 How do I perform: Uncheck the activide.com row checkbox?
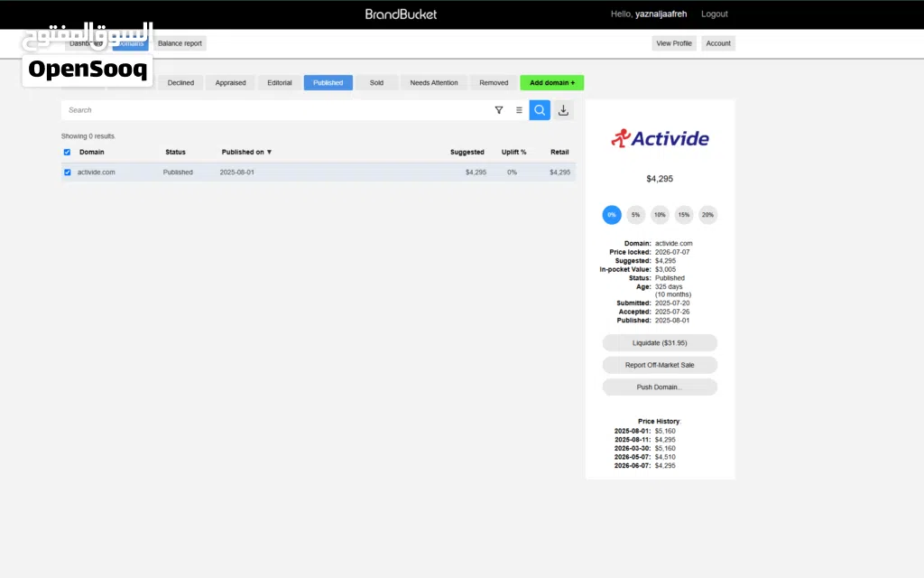[67, 172]
